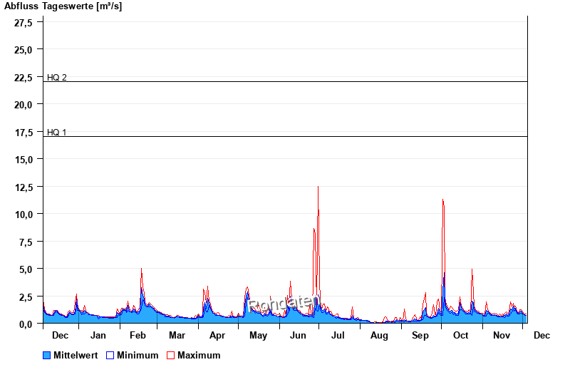Select the Jan month label on x-axis
Image resolution: width=570 pixels, height=392 pixels.
coord(98,335)
